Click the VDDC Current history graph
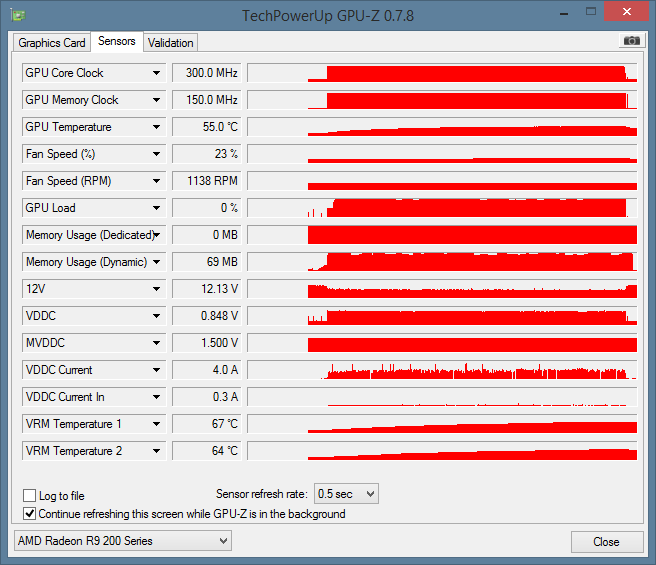Viewport: 656px width, 565px height. (442, 370)
